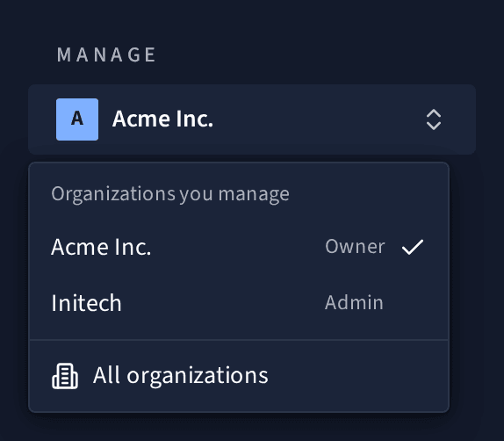Click the building icon beside All organizations
Image resolution: width=504 pixels, height=441 pixels.
[65, 376]
